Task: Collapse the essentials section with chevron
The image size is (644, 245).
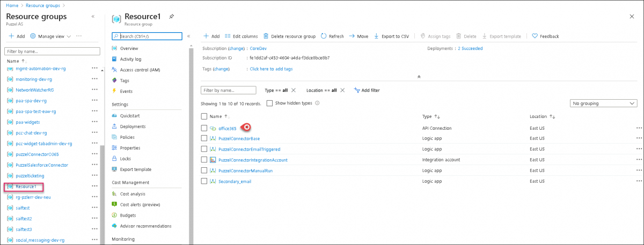Action: 419,77
